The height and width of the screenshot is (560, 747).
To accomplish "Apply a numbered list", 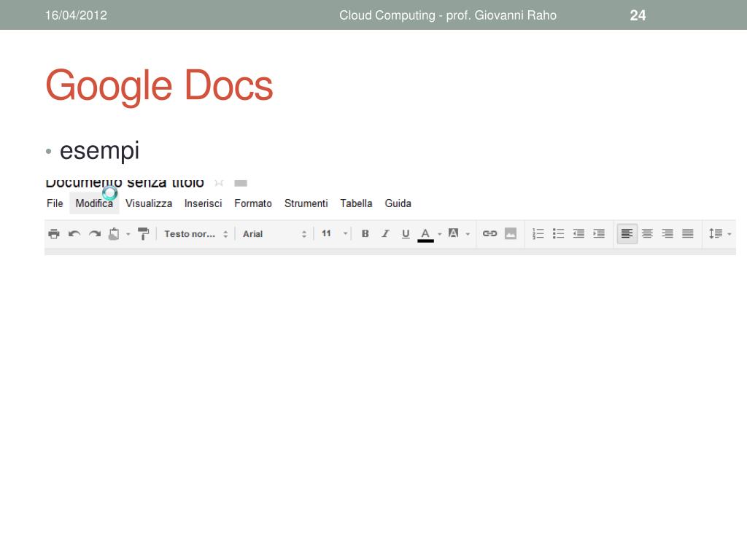I will point(538,234).
